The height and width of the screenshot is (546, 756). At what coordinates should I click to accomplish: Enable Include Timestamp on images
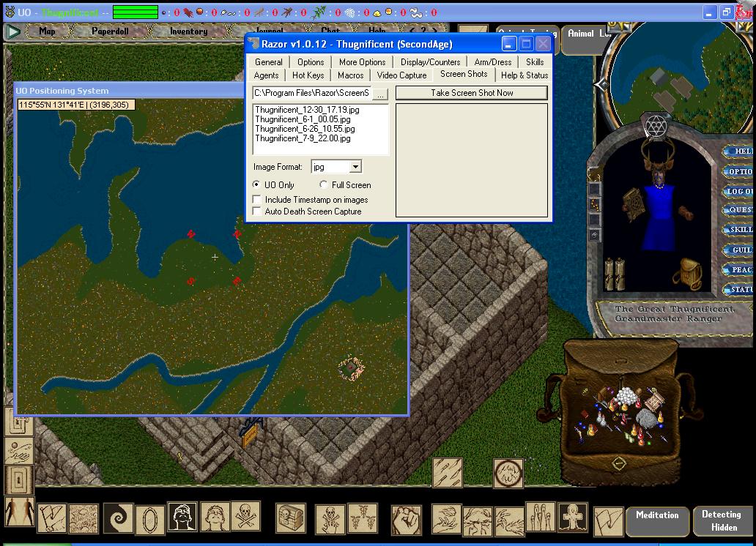tap(257, 200)
